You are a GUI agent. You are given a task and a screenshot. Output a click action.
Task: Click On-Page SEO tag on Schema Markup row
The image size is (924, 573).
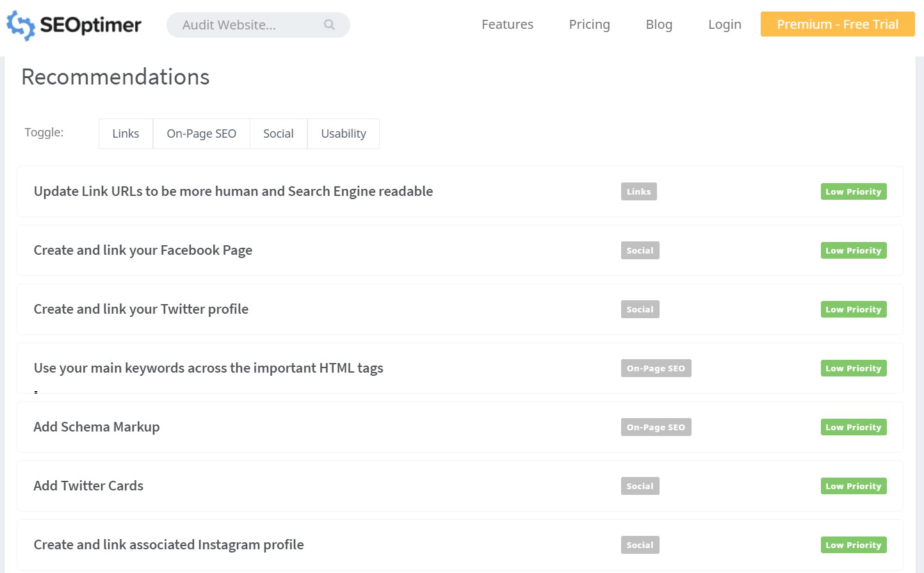pyautogui.click(x=656, y=427)
